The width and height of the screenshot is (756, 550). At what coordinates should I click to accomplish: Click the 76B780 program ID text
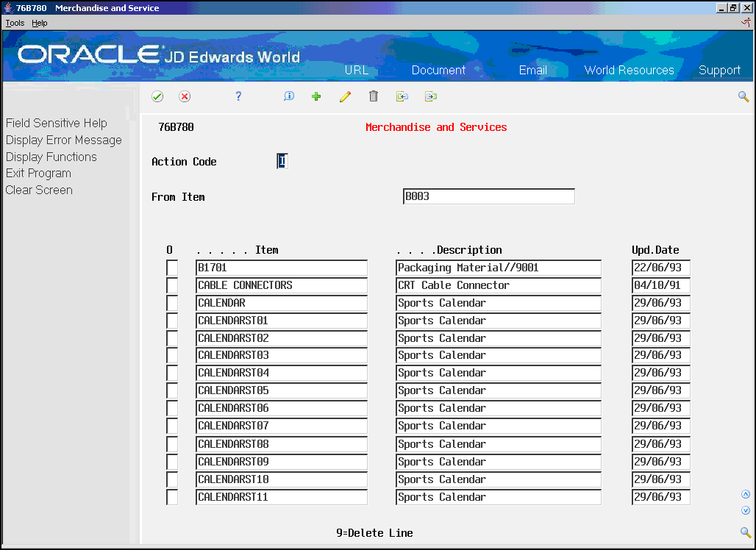[x=176, y=127]
